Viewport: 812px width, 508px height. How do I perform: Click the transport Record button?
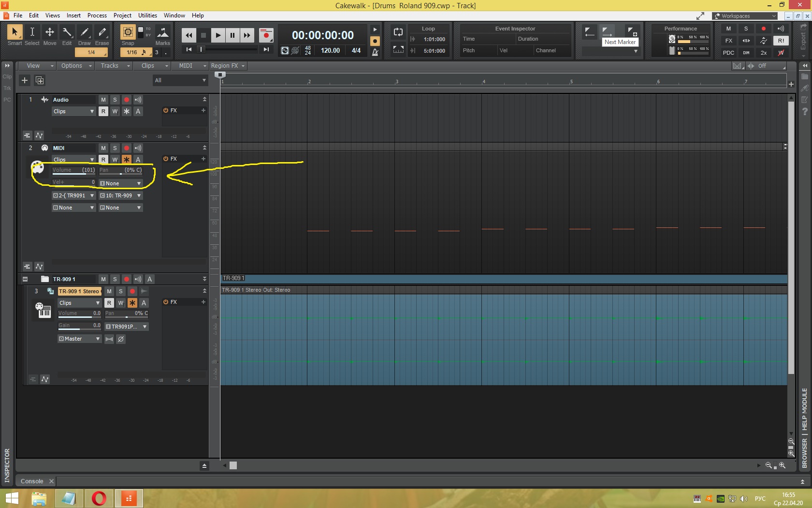click(266, 35)
